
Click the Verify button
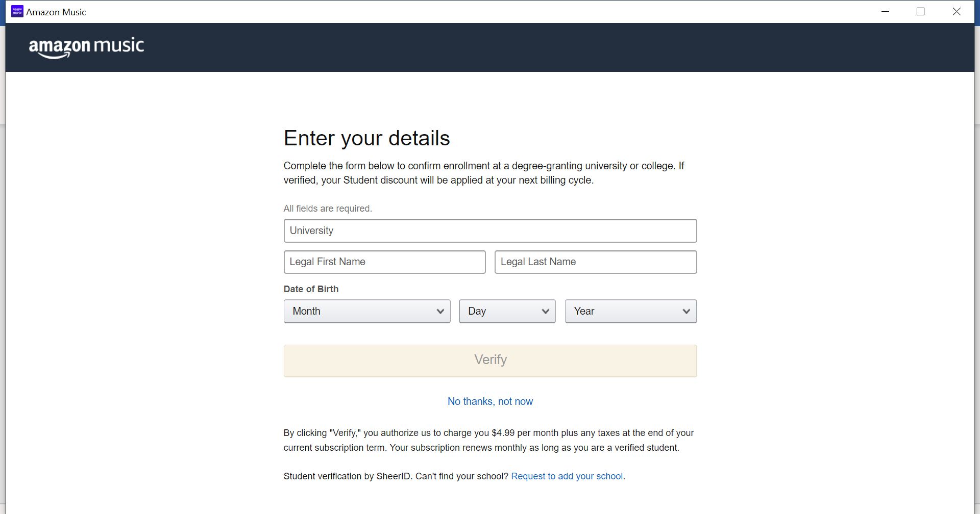pos(490,361)
